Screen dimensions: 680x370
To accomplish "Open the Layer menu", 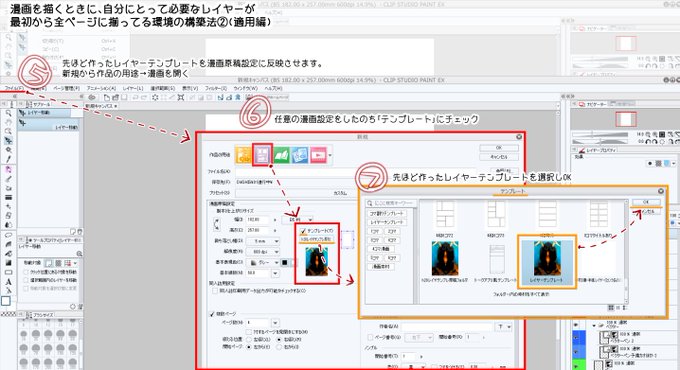I will click(x=133, y=88).
